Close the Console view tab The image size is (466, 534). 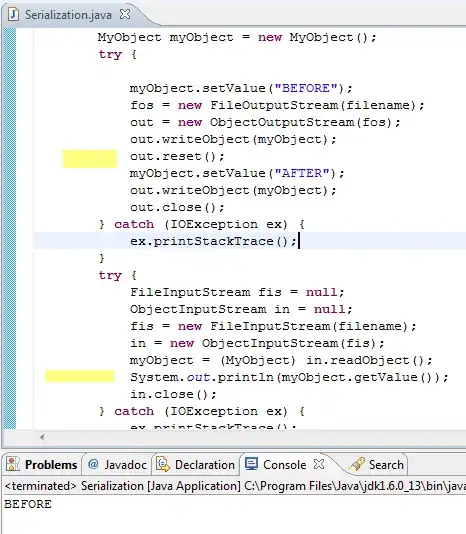click(319, 464)
